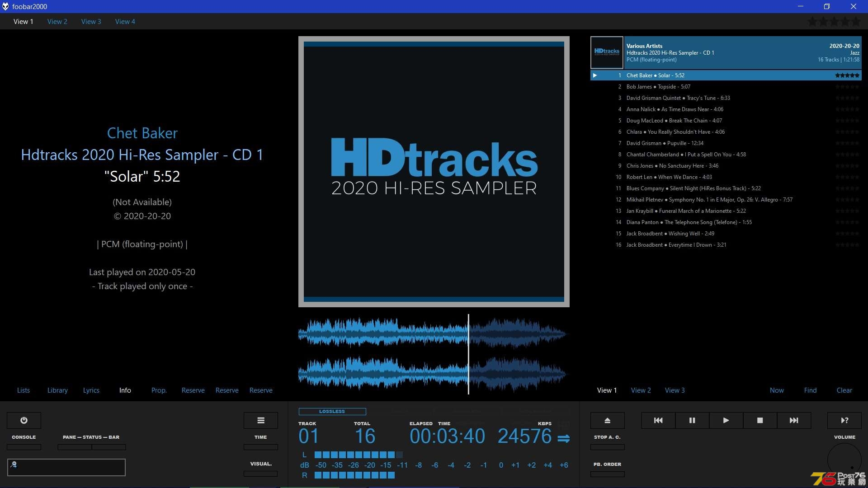
Task: Adjust the volume knob
Action: pyautogui.click(x=844, y=460)
